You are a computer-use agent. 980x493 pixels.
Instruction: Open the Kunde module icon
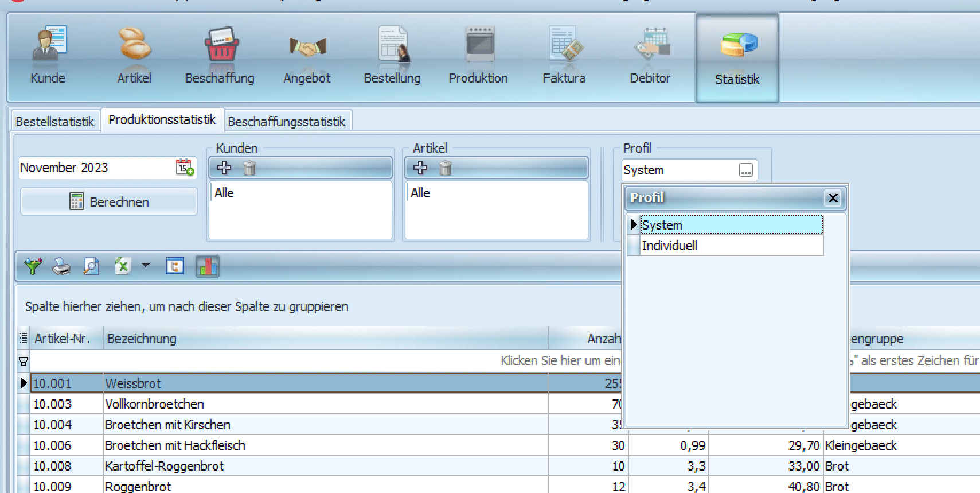(x=48, y=44)
